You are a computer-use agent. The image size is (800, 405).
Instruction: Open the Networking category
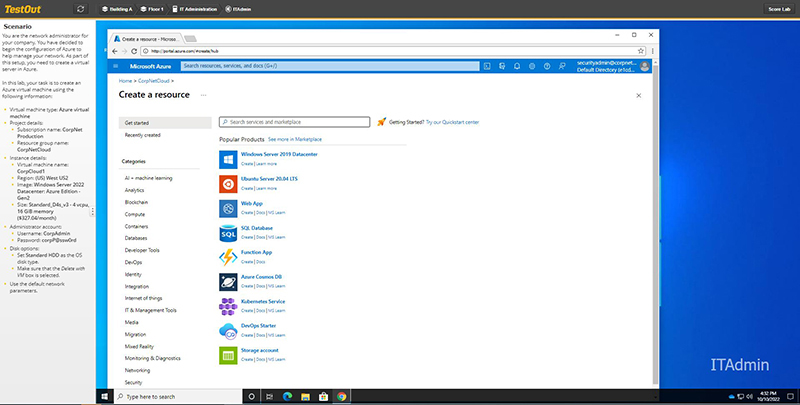pos(137,370)
